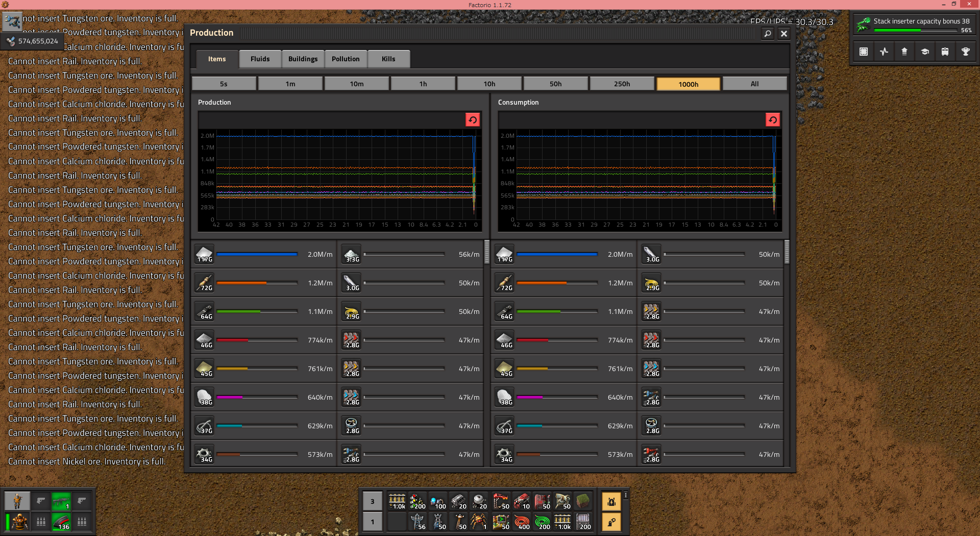Pick rail signal stack of 200 in hotbar
This screenshot has height=536, width=980.
pos(418,501)
